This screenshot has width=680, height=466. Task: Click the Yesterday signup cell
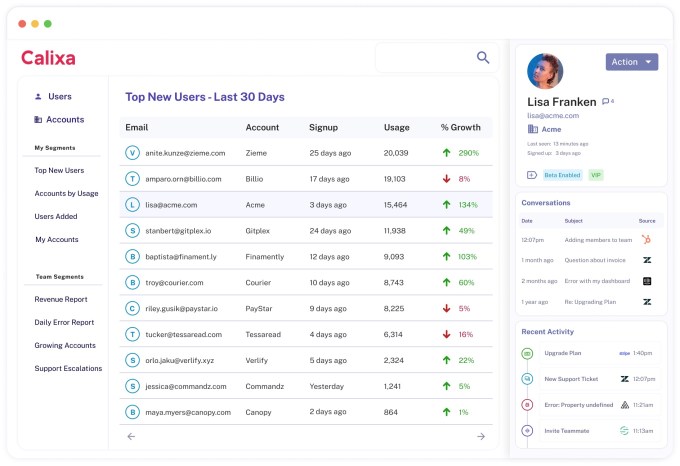[327, 386]
